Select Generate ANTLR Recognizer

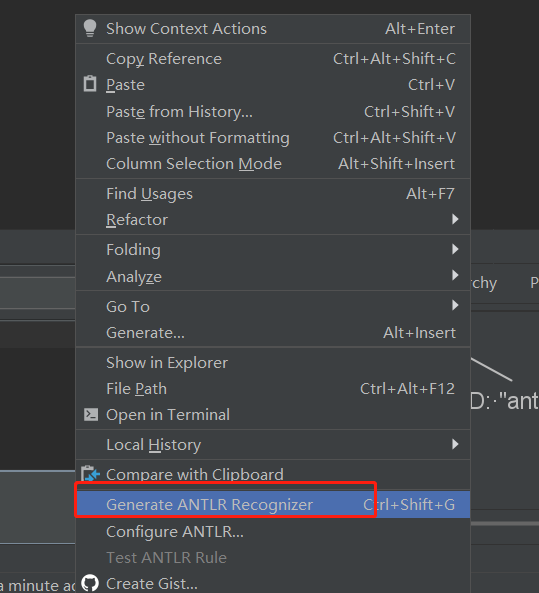pos(273,505)
